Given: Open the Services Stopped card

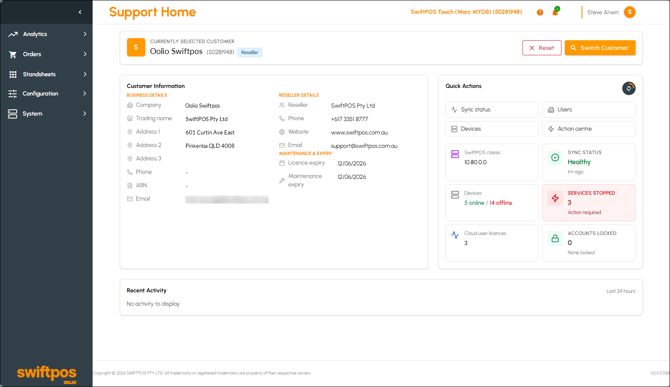Looking at the screenshot, I should 589,202.
